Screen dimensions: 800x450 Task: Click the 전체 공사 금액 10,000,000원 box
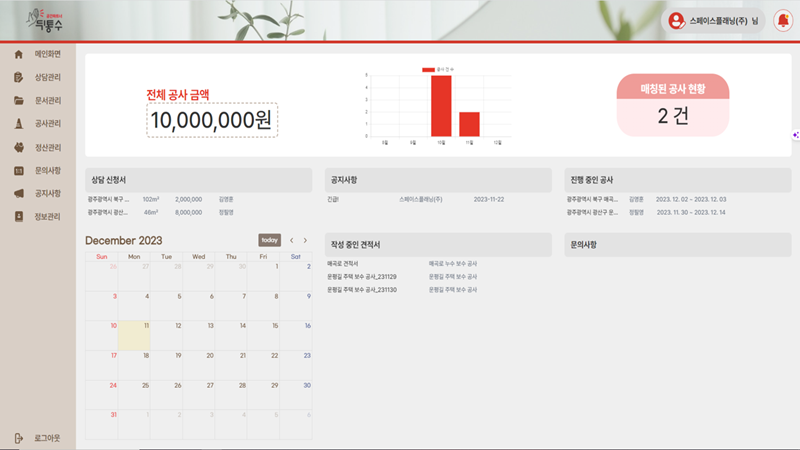pyautogui.click(x=212, y=120)
